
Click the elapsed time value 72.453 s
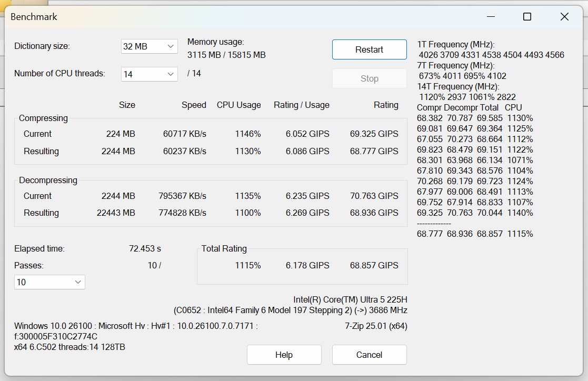tap(145, 248)
